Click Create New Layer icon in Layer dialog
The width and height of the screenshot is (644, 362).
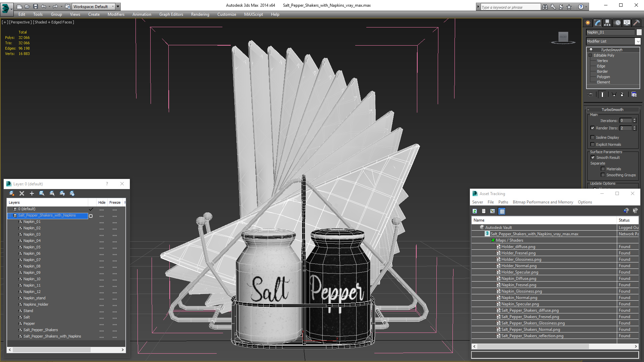(x=12, y=193)
